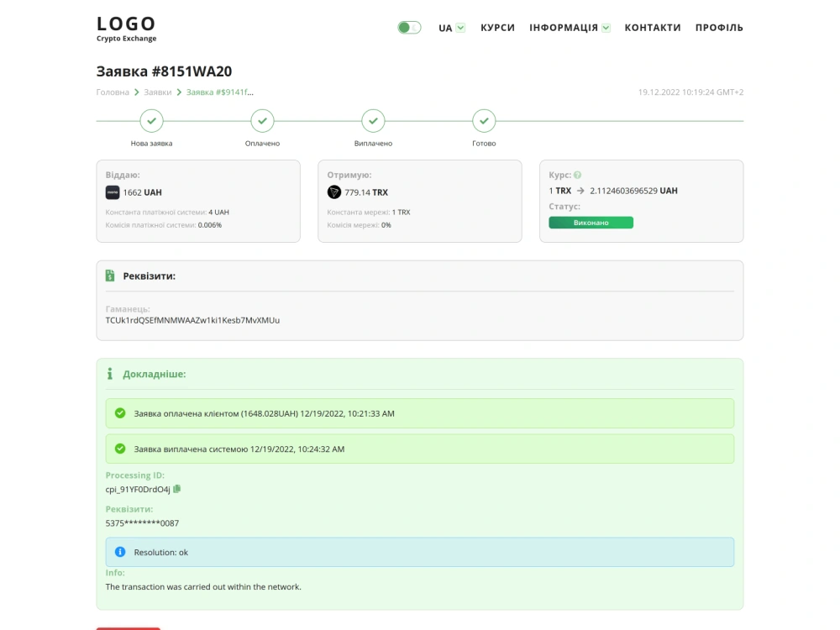Open the КУРСИ menu item
840x630 pixels.
tap(497, 28)
